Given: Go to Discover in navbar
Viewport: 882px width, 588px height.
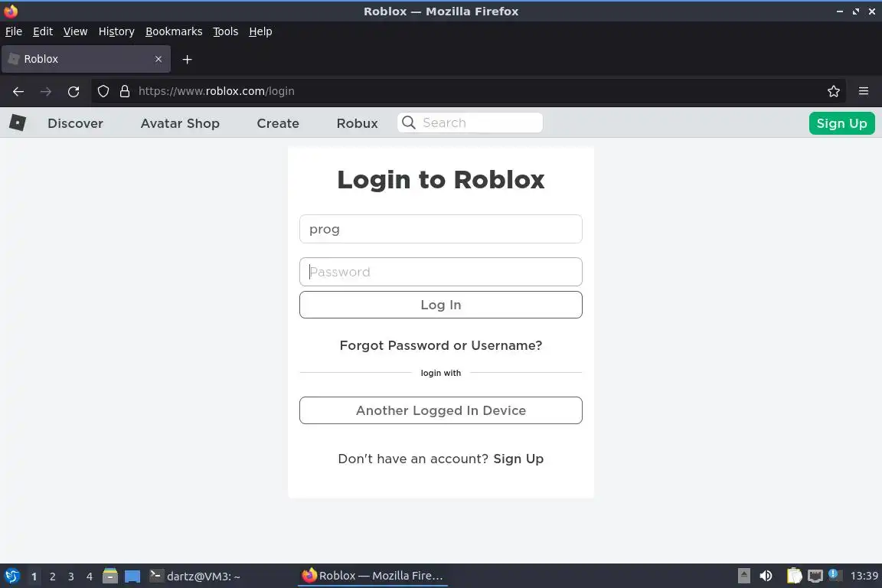Looking at the screenshot, I should tap(75, 123).
